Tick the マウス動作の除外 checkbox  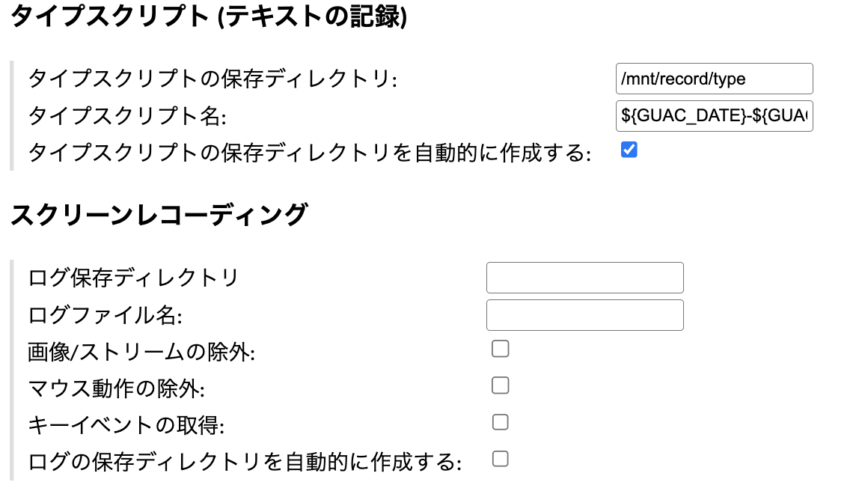click(501, 385)
